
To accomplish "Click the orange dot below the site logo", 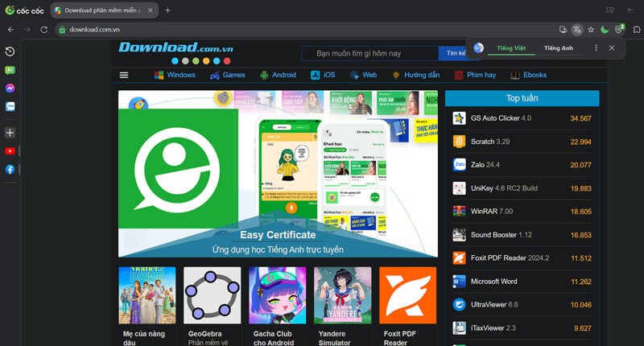I will click(206, 61).
